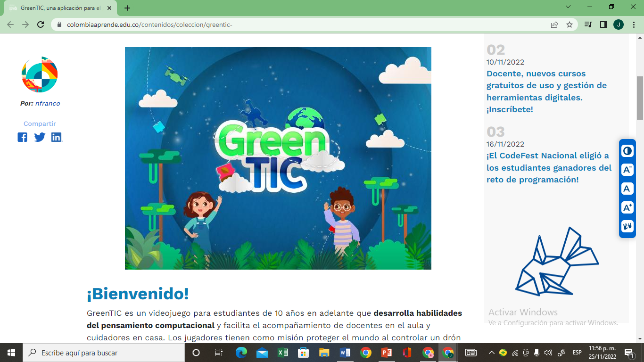Go back to previous page
This screenshot has height=362, width=644.
click(10, 25)
